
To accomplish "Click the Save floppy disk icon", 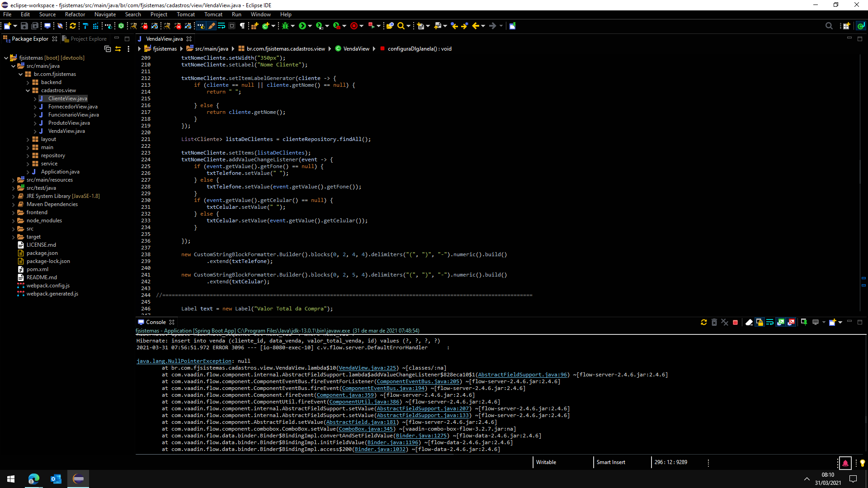I will click(x=24, y=26).
